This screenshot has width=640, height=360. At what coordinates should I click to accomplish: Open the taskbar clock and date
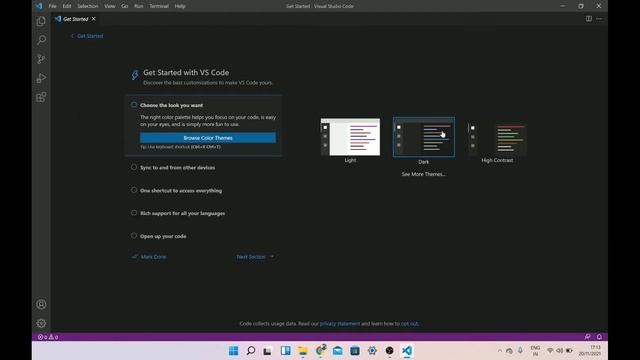click(x=590, y=351)
